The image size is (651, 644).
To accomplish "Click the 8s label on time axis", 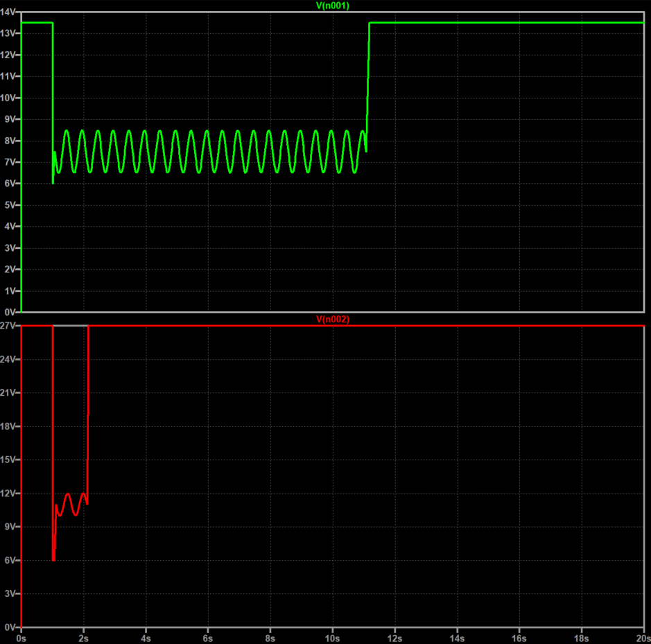I will [270, 638].
